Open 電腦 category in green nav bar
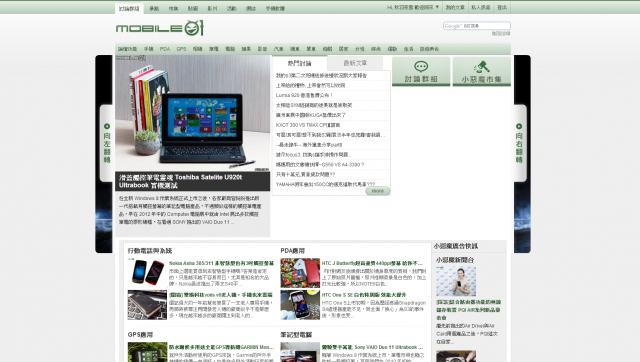Viewport: 640px width, 362px height. pos(230,49)
